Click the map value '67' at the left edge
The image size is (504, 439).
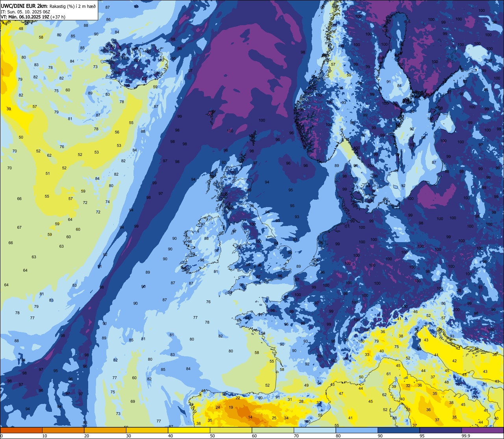(x=19, y=228)
